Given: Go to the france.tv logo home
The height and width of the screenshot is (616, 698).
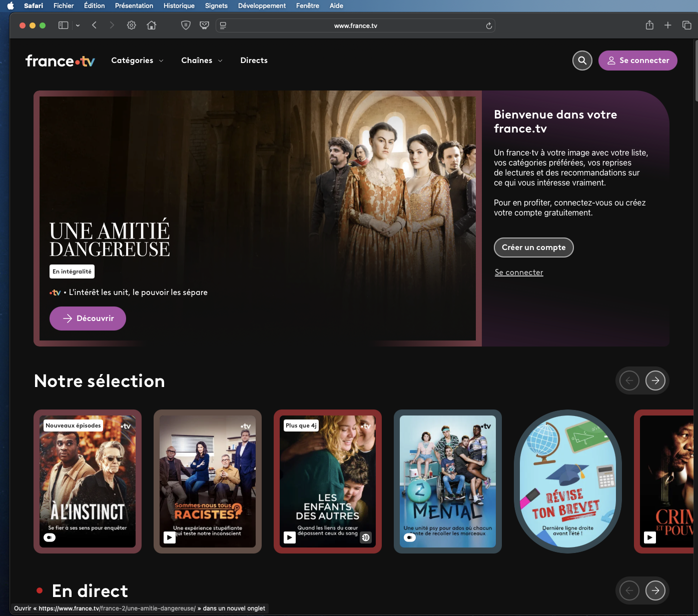Looking at the screenshot, I should [60, 60].
